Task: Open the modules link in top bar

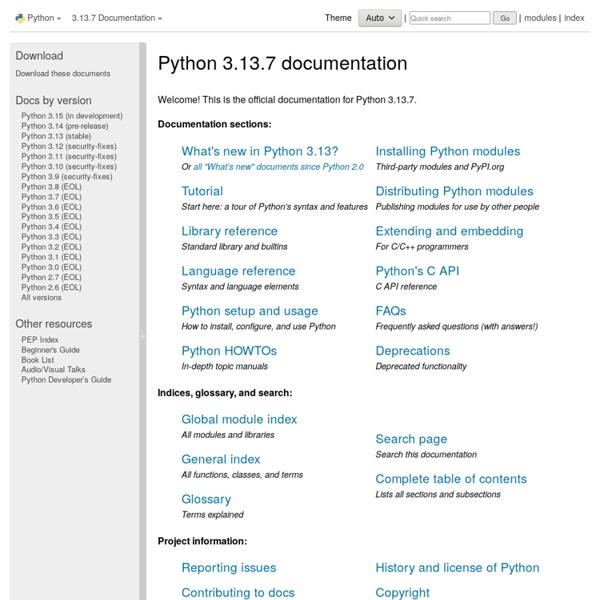Action: pos(540,18)
